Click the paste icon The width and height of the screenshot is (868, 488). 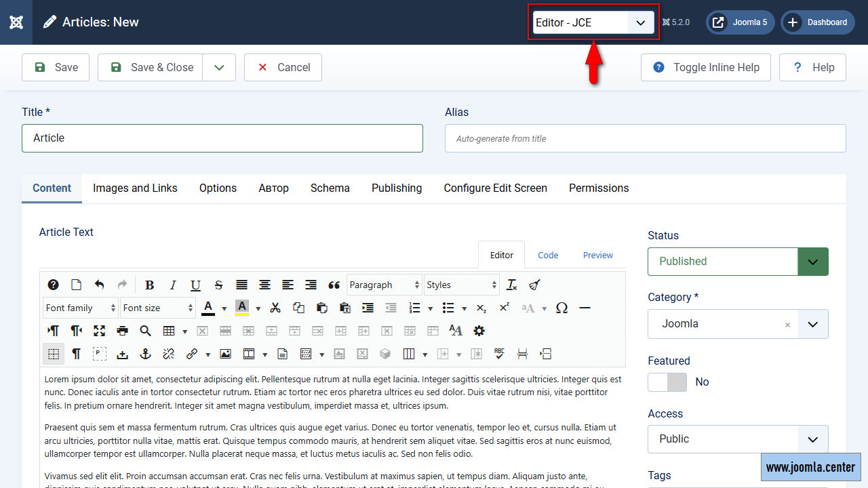[321, 308]
